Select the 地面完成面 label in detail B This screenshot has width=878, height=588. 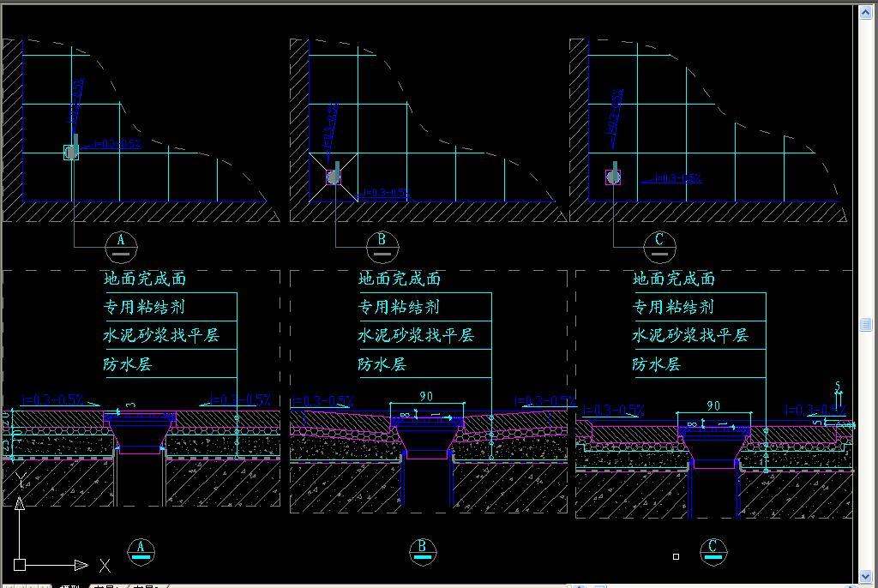(400, 279)
